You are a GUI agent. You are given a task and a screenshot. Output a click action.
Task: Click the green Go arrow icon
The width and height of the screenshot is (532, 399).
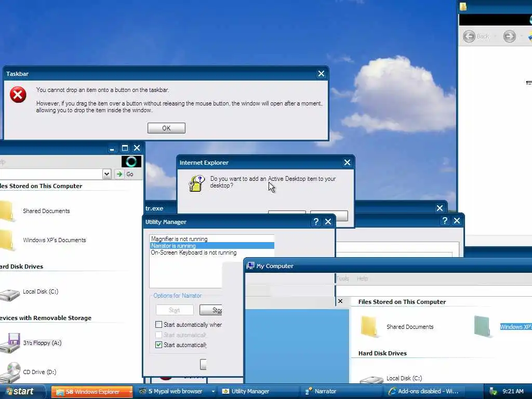(119, 174)
